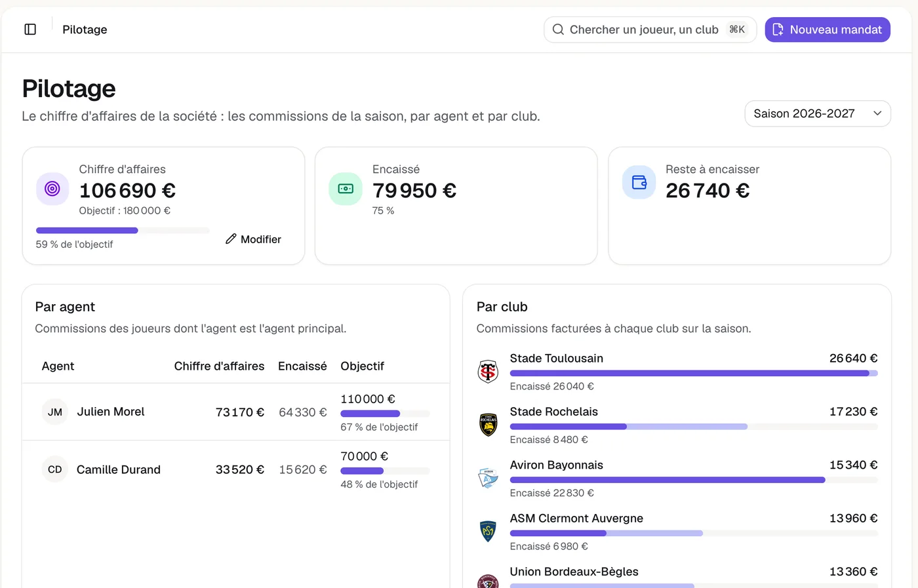Screen dimensions: 918x588
Task: Click the Pilotage breadcrumb label
Action: click(x=85, y=29)
